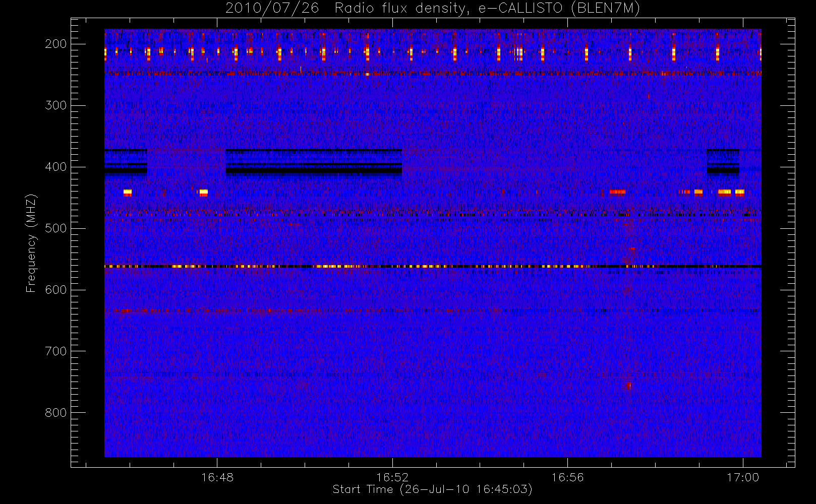Click the 600 frequency tick label
Image resolution: width=816 pixels, height=504 pixels.
[55, 290]
